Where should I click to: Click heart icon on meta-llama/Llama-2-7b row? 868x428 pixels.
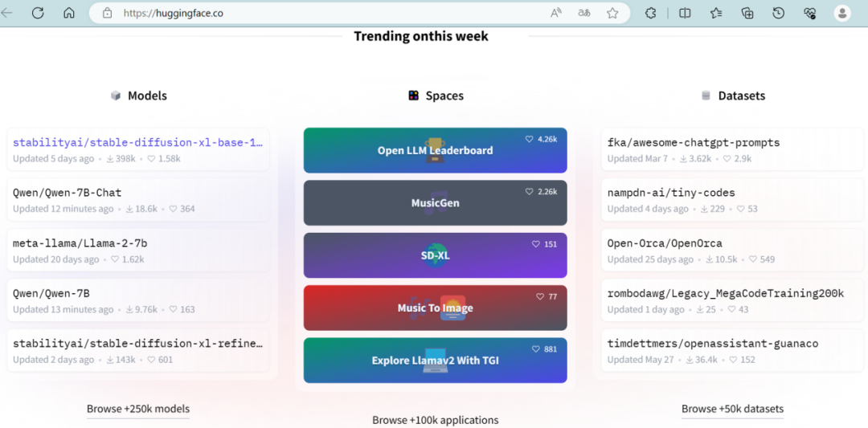[x=115, y=259]
